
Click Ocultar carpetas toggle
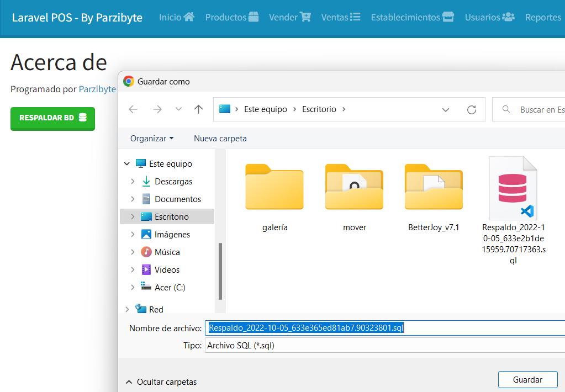pos(161,382)
